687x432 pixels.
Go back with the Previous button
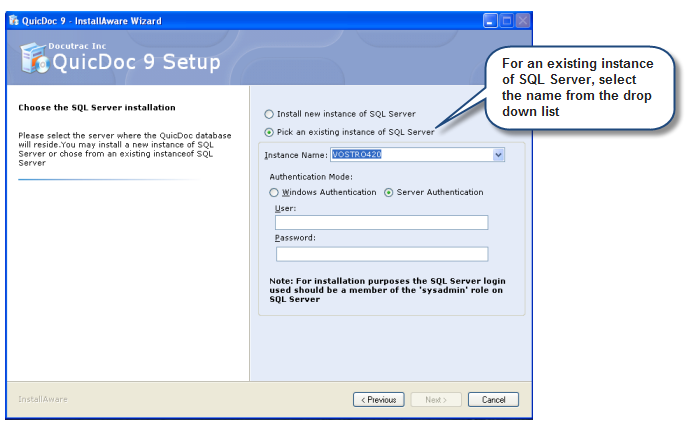(x=379, y=400)
